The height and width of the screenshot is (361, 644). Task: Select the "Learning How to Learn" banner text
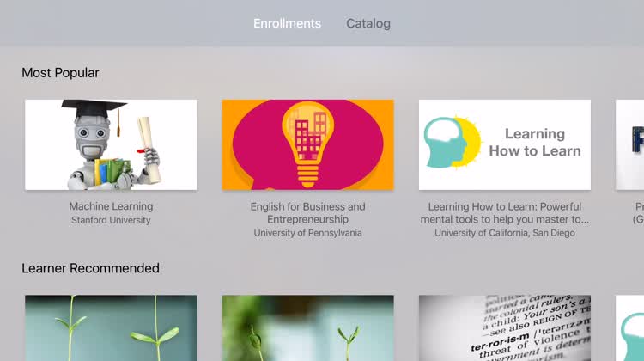[534, 143]
